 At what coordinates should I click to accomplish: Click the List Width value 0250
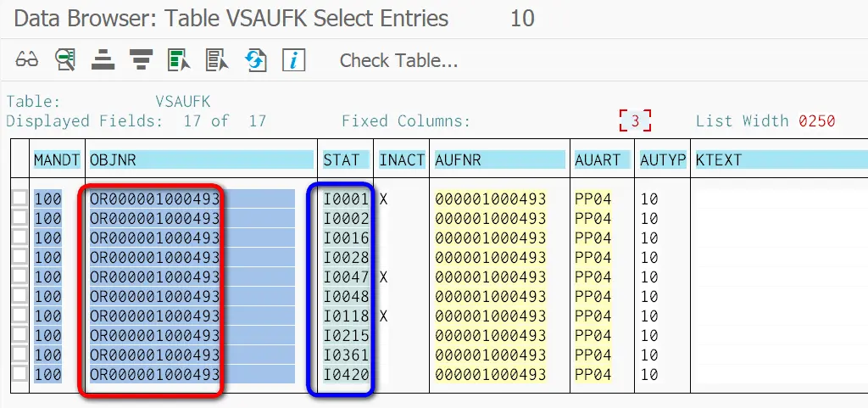coord(816,120)
